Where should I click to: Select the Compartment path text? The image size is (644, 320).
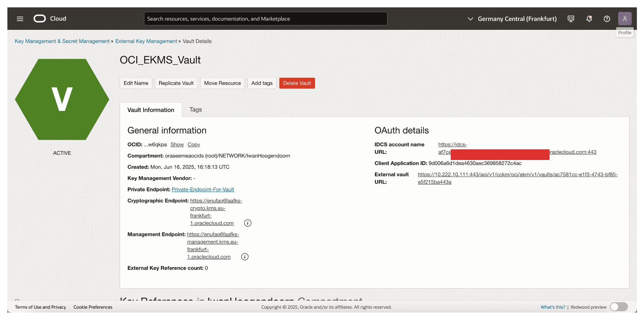pos(228,156)
